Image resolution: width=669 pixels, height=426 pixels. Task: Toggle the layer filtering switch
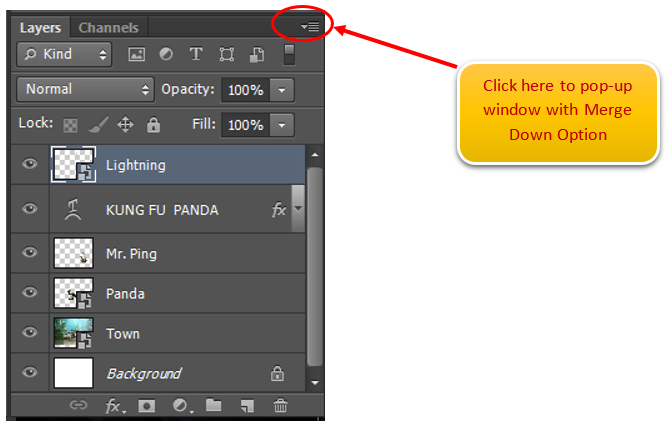pos(289,55)
